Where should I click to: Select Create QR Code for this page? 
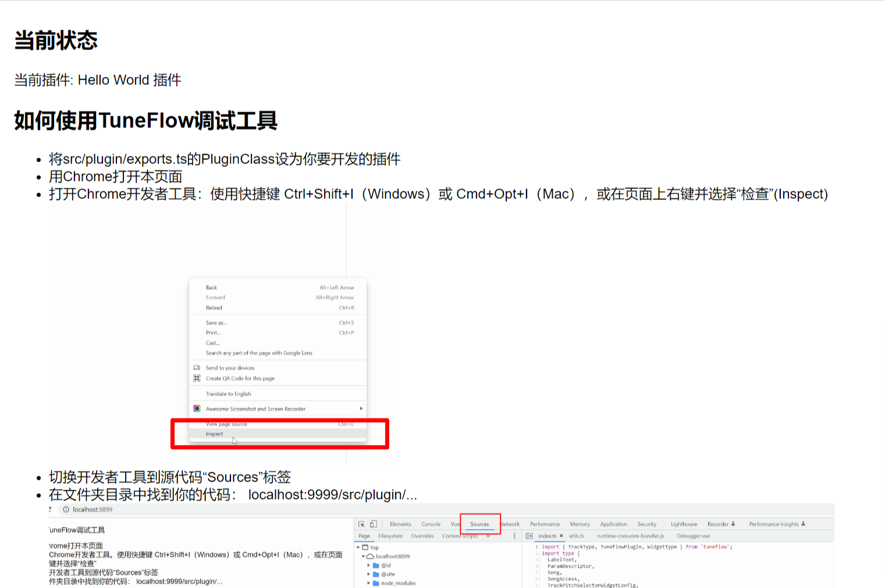(278, 378)
